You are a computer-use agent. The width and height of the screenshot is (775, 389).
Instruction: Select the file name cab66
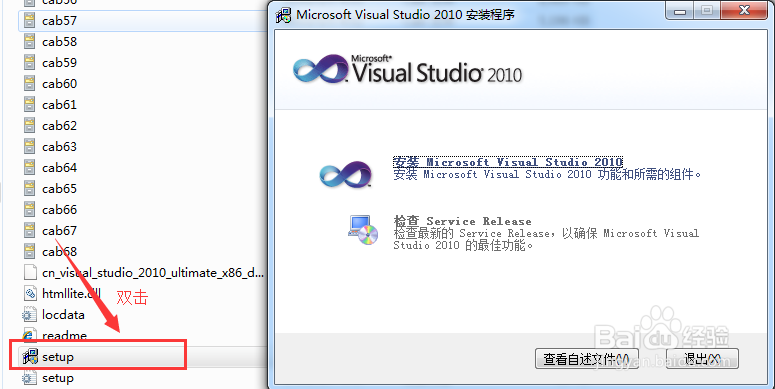point(60,210)
